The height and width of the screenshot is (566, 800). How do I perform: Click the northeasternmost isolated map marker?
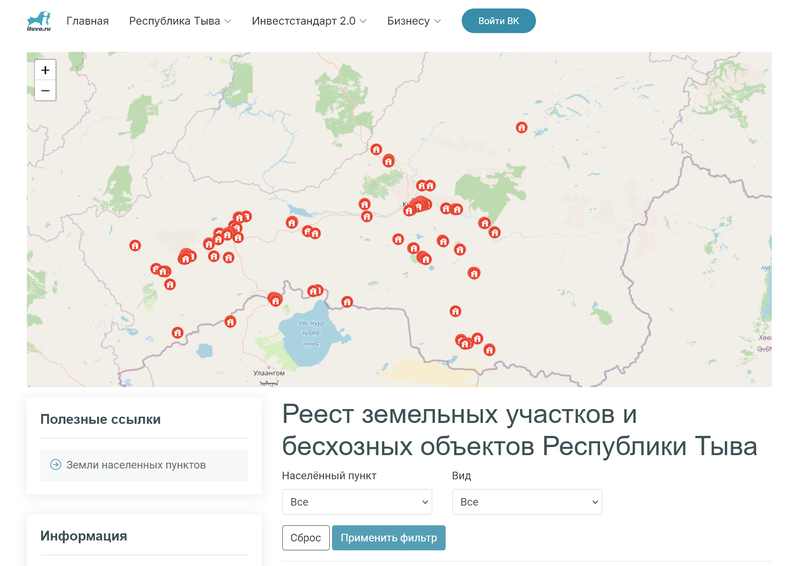point(521,127)
